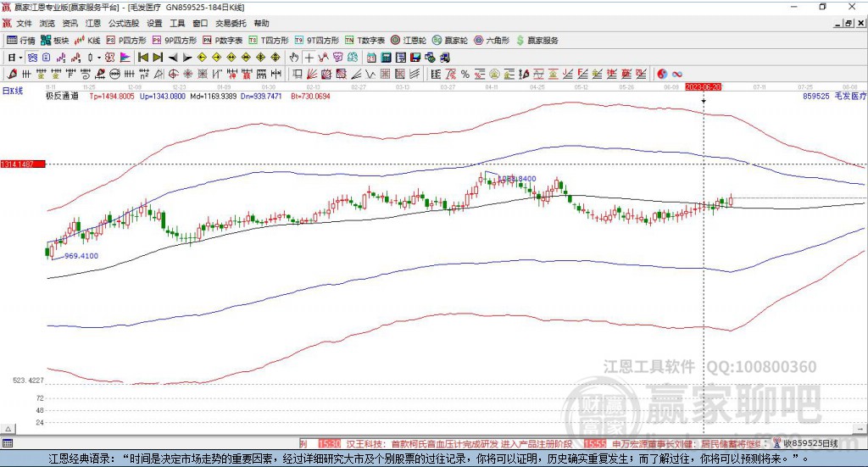
Task: Open the 9P四方形 tool
Action: click(x=175, y=41)
